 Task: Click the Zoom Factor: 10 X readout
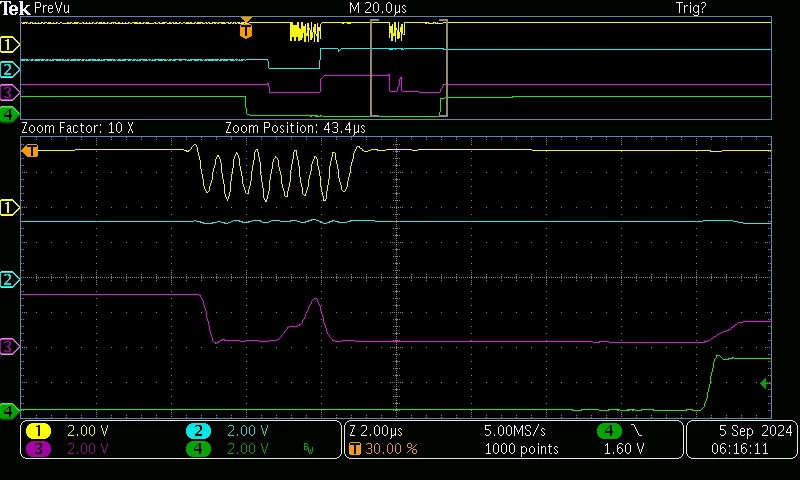coord(78,128)
